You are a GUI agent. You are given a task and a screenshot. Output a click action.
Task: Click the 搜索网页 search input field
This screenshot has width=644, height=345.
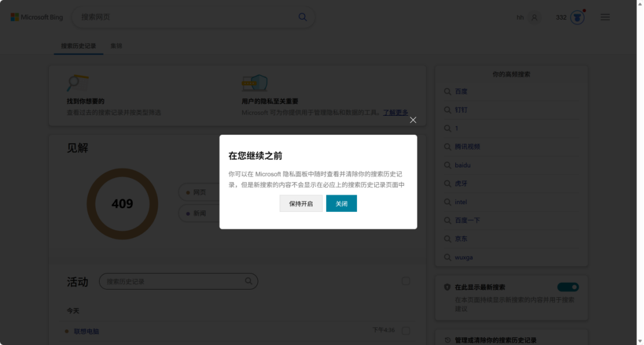click(186, 17)
